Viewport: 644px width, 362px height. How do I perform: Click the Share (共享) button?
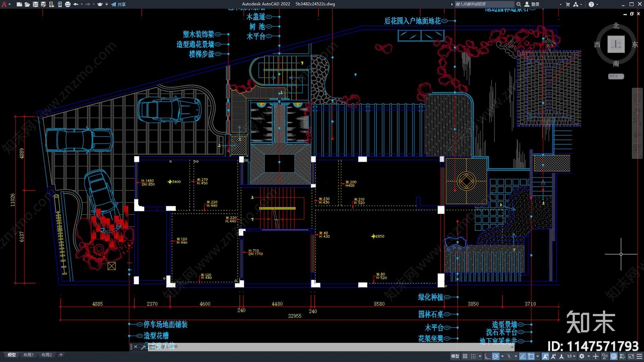[118, 4]
